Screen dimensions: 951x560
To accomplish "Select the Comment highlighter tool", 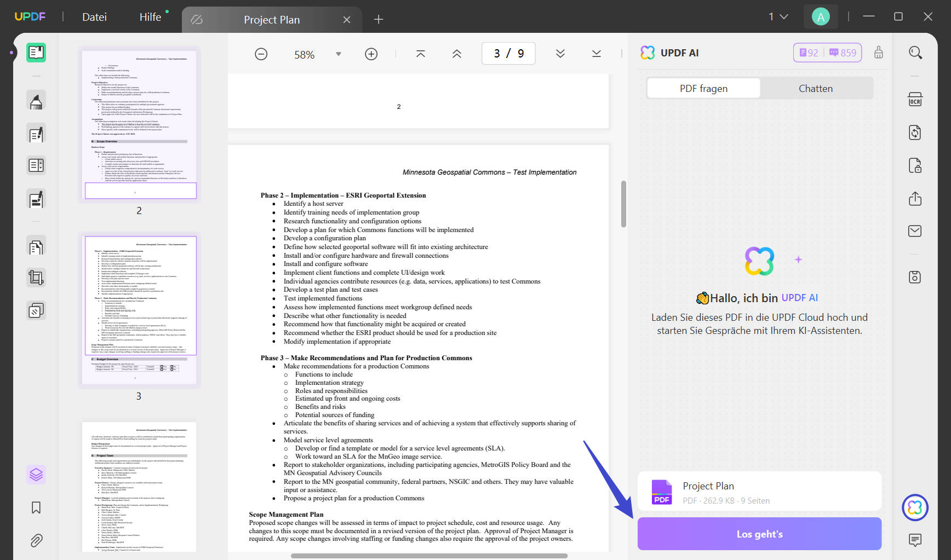I will pyautogui.click(x=36, y=101).
